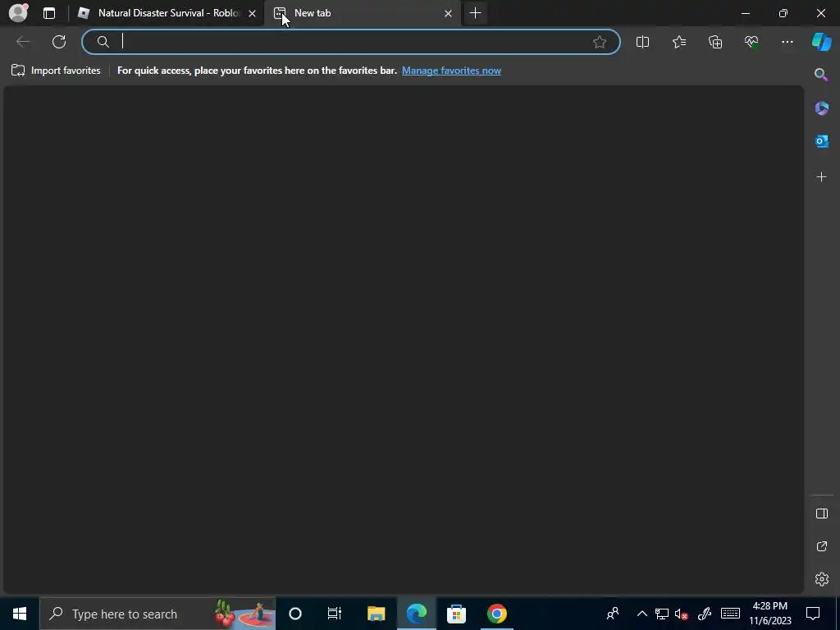This screenshot has height=630, width=840.
Task: Open the touch keyboard icon
Action: coord(730,614)
